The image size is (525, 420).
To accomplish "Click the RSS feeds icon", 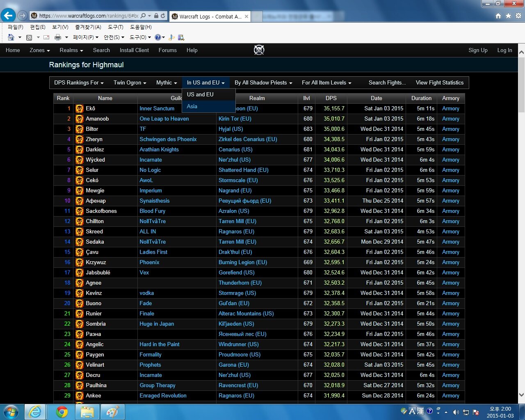I will (x=29, y=37).
